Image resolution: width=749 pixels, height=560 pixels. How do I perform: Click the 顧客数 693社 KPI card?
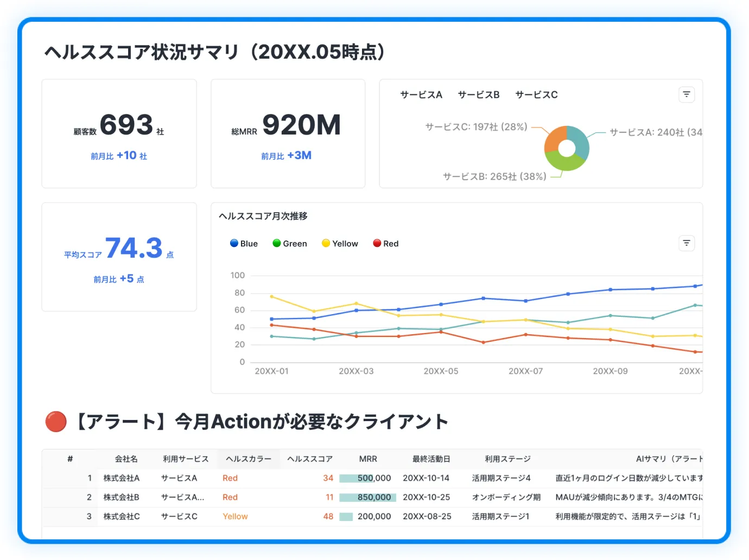119,133
